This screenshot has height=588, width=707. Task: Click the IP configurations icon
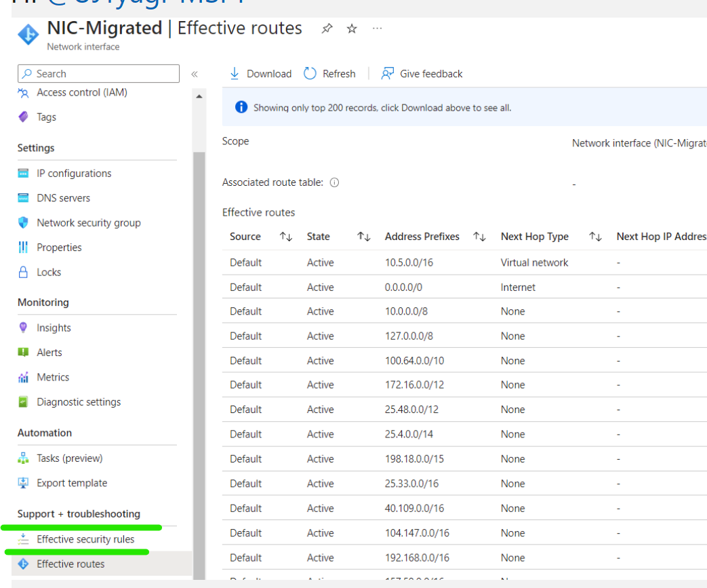coord(23,174)
